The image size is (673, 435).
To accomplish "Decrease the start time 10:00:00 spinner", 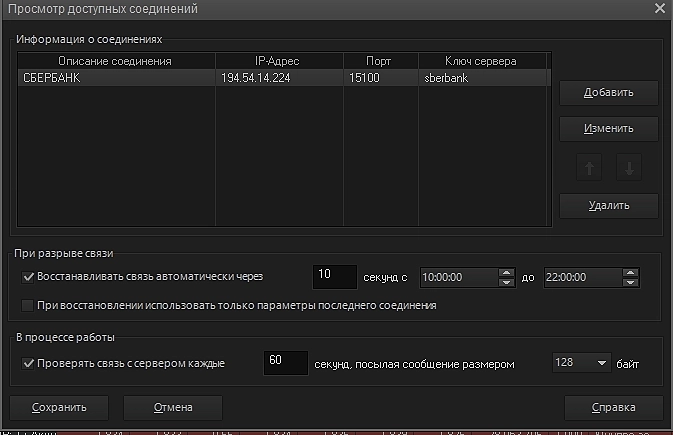I will [506, 282].
